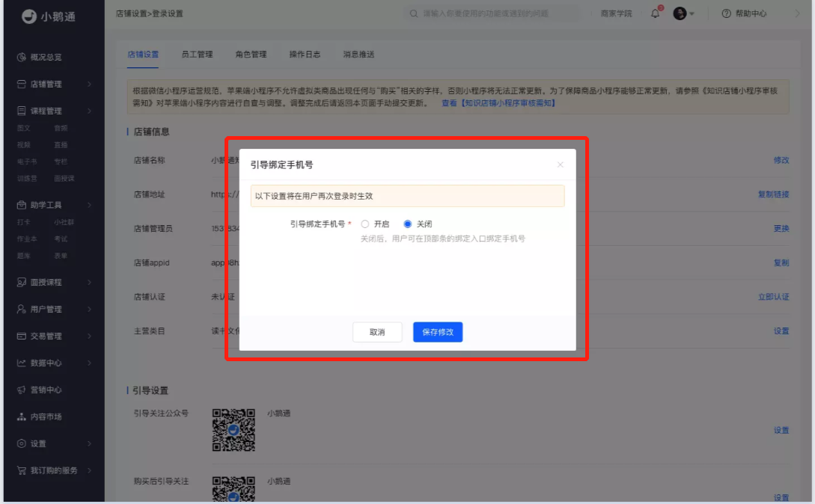
Task: Switch to 员工管理 tab
Action: [197, 54]
